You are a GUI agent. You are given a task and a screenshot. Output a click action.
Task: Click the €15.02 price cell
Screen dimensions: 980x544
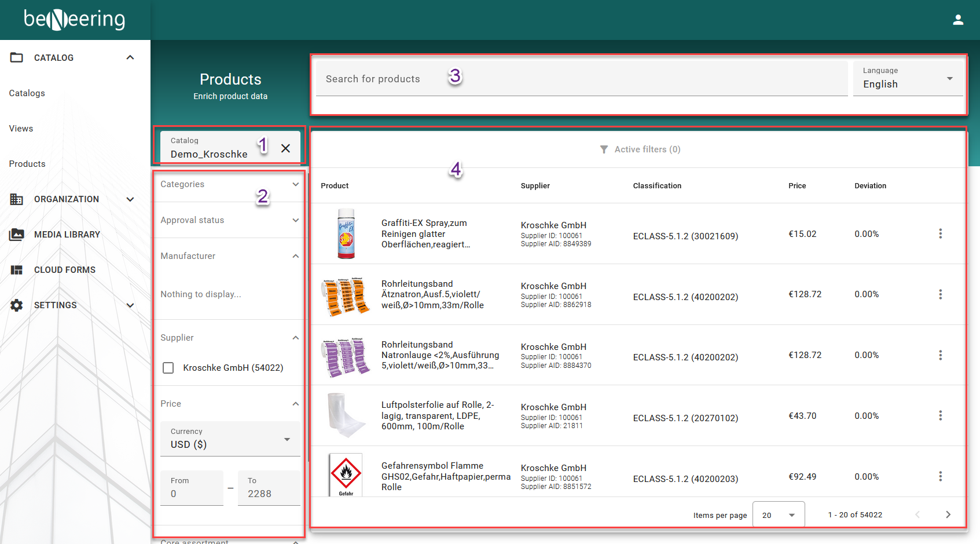(x=802, y=234)
